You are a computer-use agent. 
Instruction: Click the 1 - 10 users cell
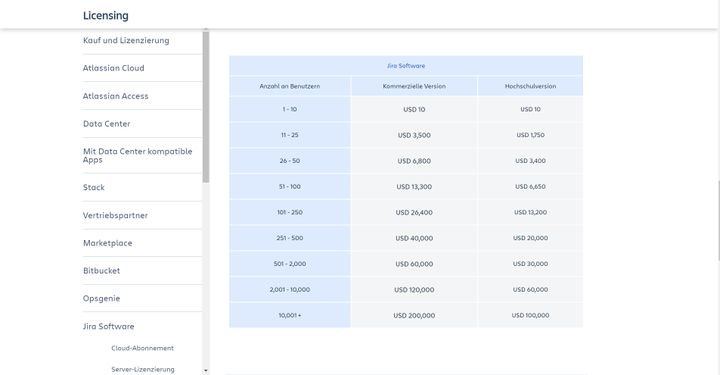[290, 109]
